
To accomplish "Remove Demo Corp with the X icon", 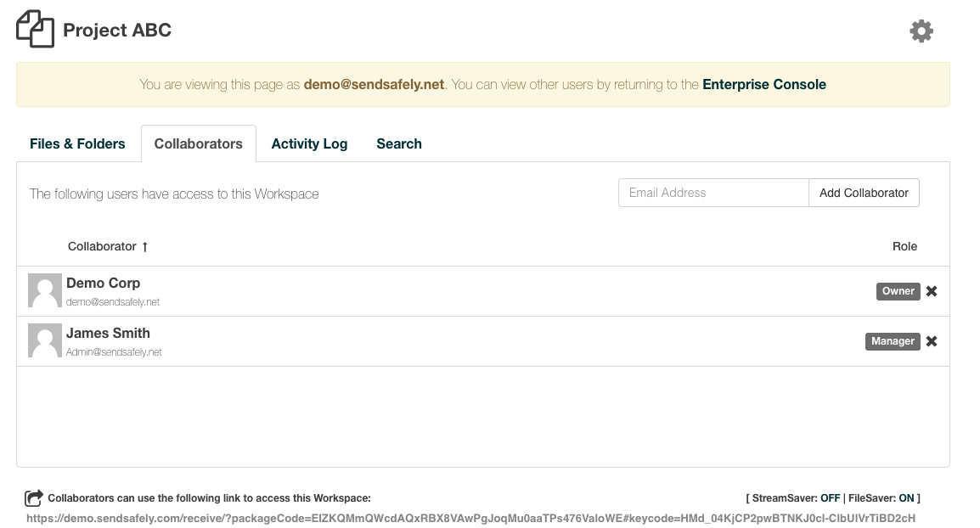I will 932,291.
